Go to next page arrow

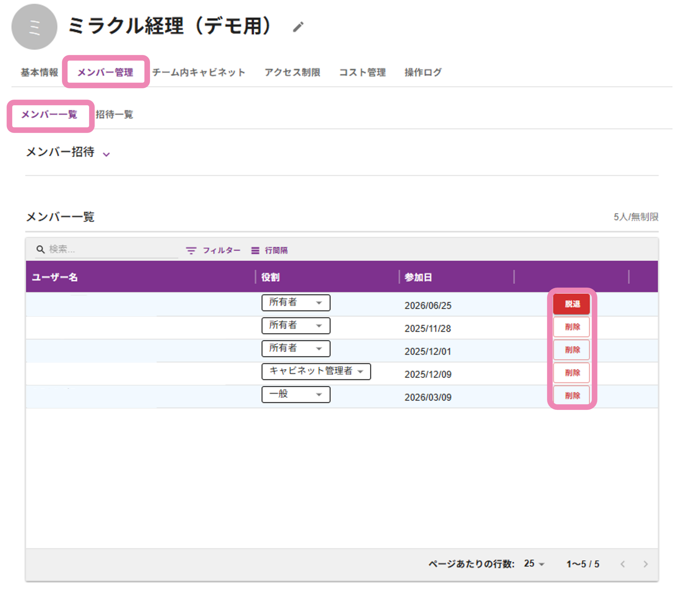646,564
